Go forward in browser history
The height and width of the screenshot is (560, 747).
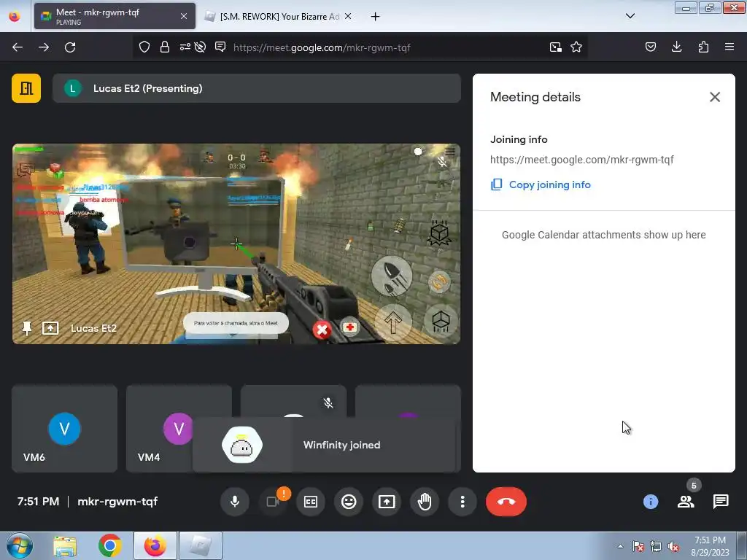[44, 47]
